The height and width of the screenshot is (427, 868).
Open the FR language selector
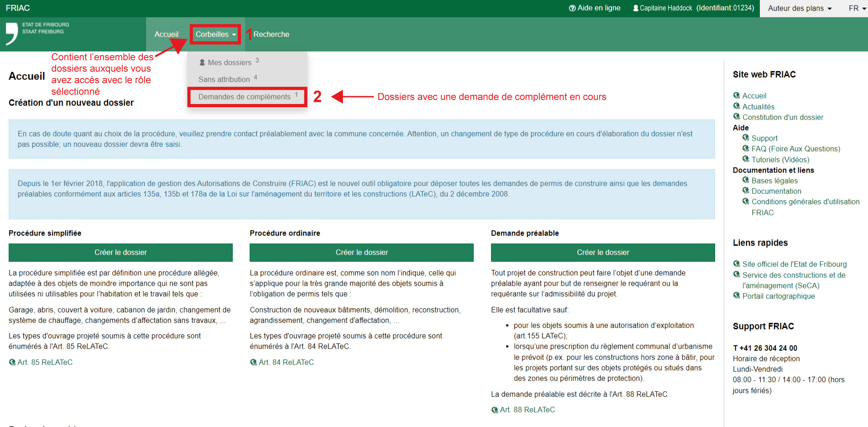pos(857,8)
